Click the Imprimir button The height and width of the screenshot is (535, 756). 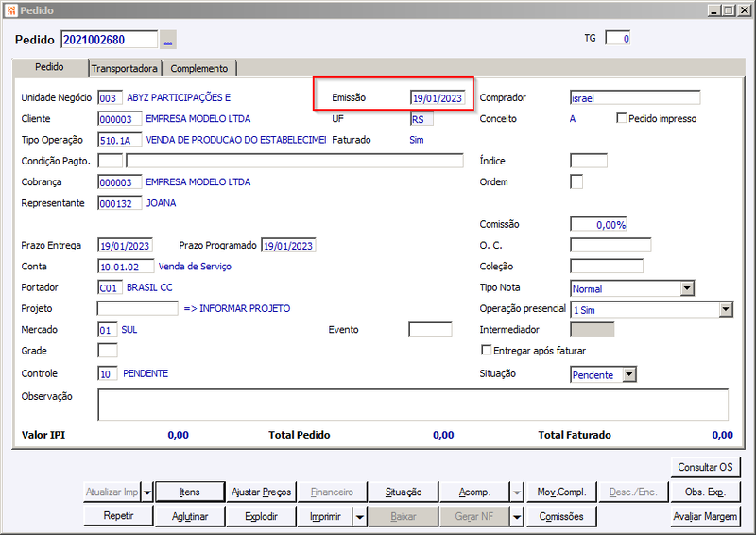point(325,516)
